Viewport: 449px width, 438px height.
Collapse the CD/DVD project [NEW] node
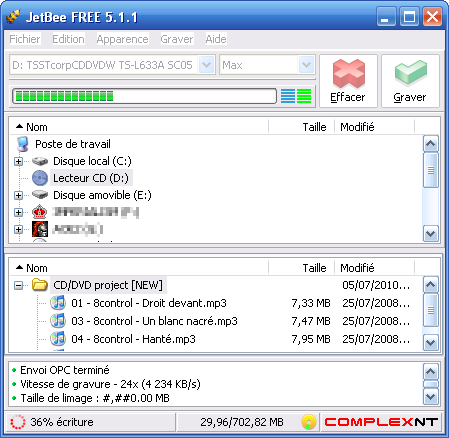click(18, 285)
